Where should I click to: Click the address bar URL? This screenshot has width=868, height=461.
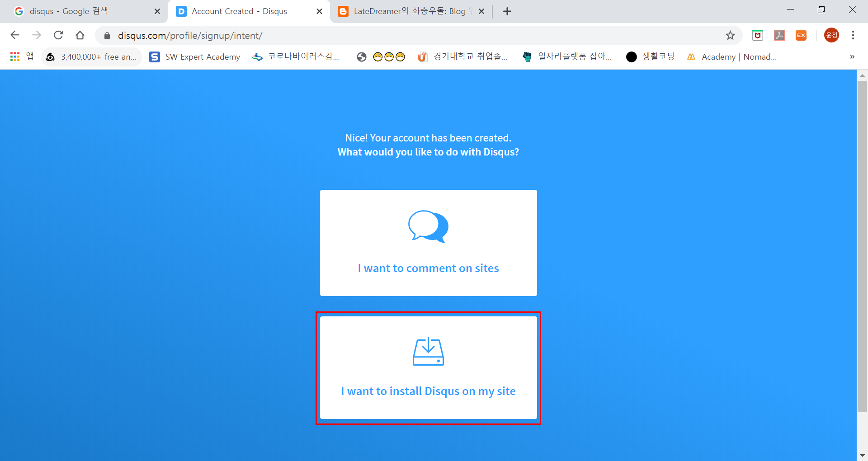pyautogui.click(x=190, y=35)
